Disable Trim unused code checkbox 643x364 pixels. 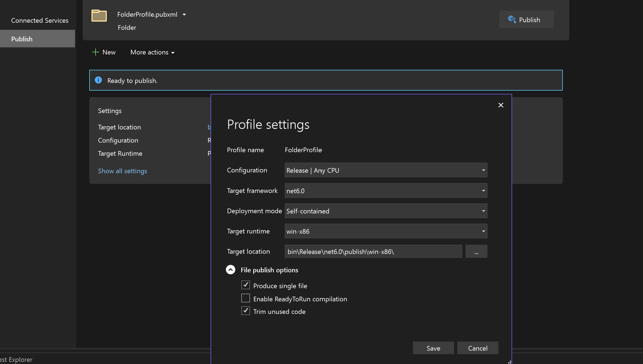246,311
